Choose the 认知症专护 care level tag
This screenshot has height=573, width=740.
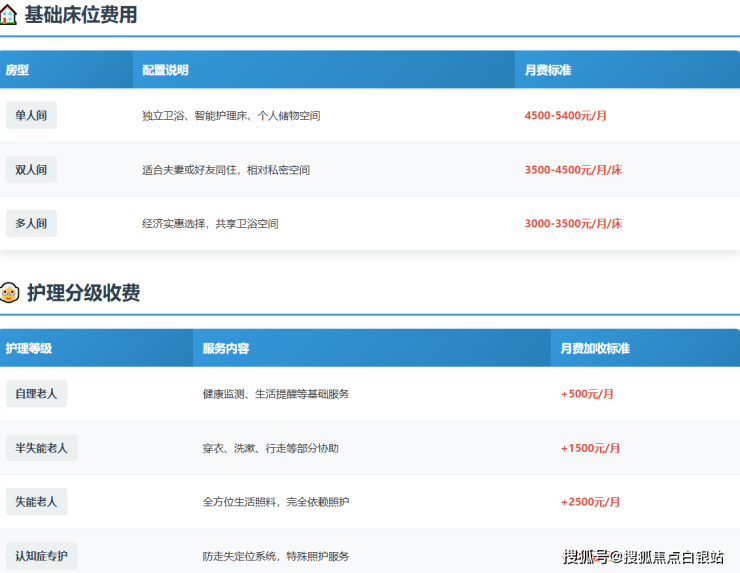41,556
